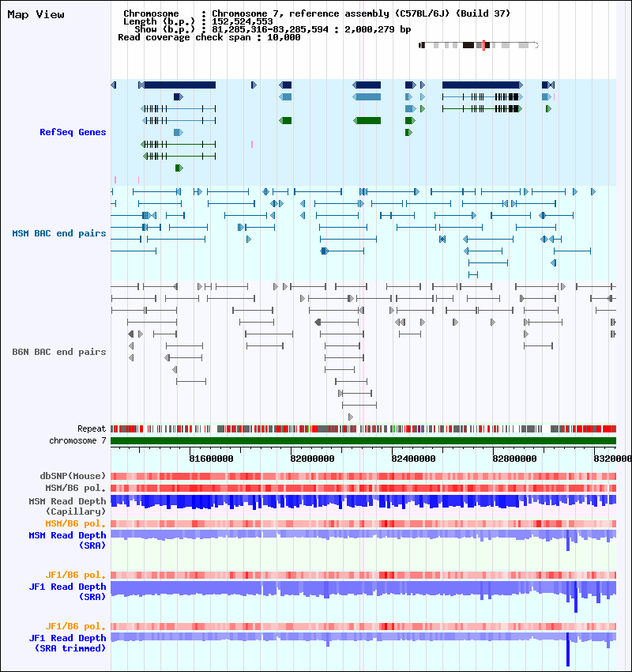
Task: Click the red marker on the chromosome ideogram
Action: [483, 45]
